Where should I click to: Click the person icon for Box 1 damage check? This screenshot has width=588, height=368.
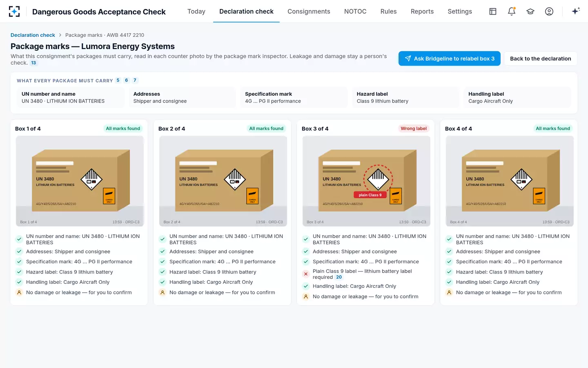point(19,292)
